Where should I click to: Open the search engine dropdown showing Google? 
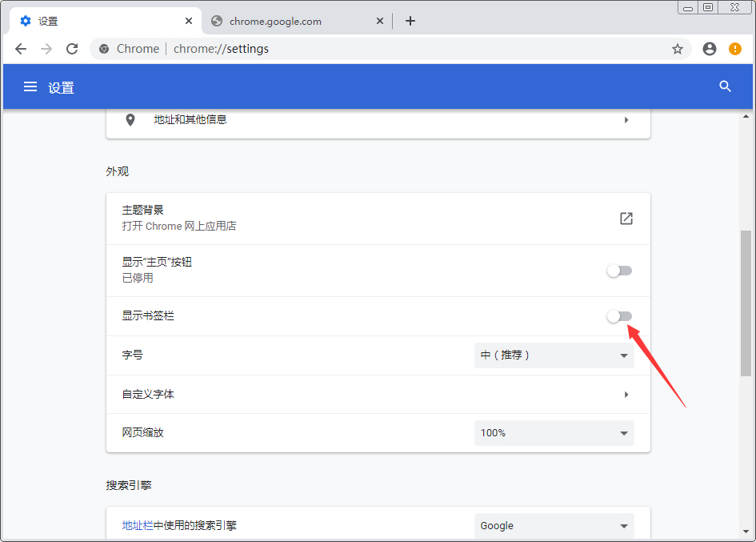pos(554,525)
